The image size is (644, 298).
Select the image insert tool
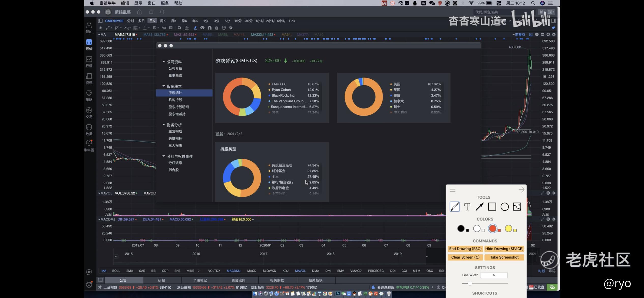point(517,207)
